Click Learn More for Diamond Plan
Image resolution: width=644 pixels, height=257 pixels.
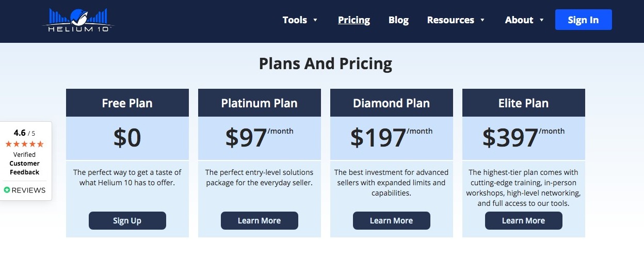tap(392, 220)
